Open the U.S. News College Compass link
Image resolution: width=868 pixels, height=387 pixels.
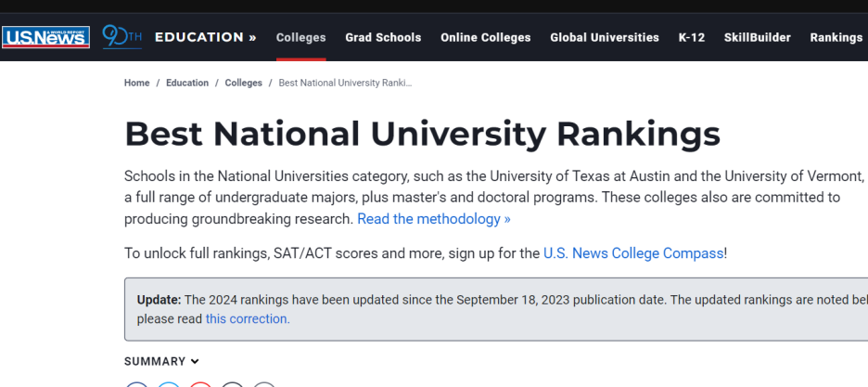point(633,253)
